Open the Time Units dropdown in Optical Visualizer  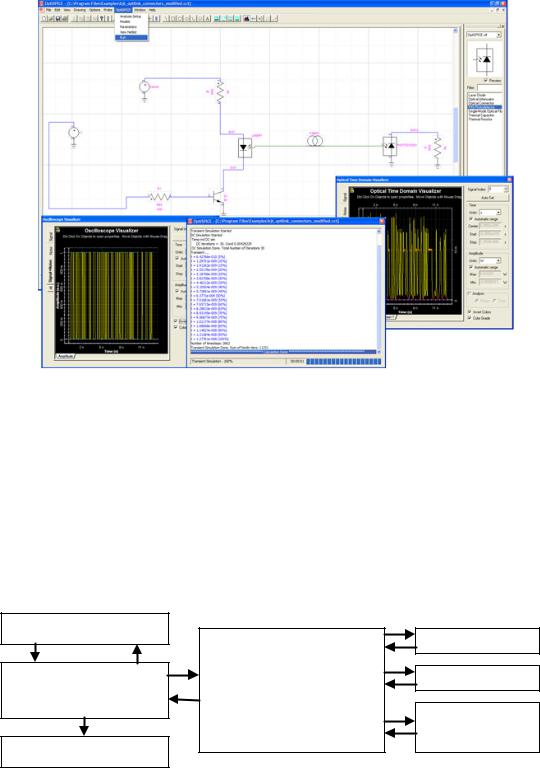(x=490, y=212)
